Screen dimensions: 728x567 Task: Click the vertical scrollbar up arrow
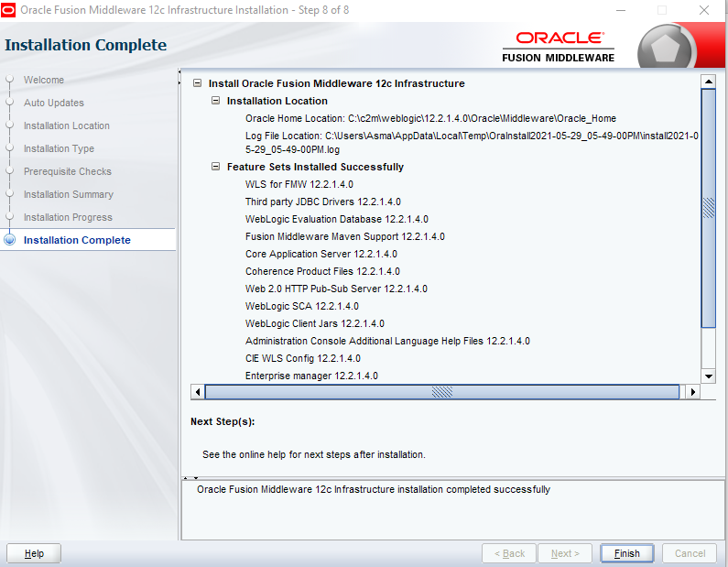tap(709, 82)
